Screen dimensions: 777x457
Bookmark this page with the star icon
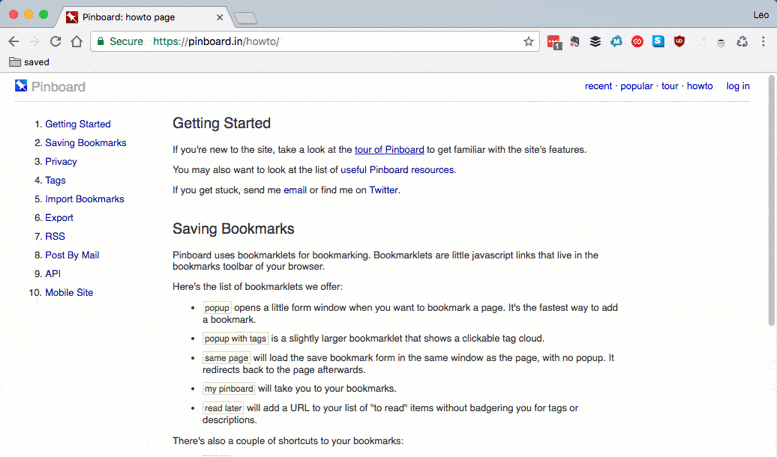pyautogui.click(x=528, y=42)
